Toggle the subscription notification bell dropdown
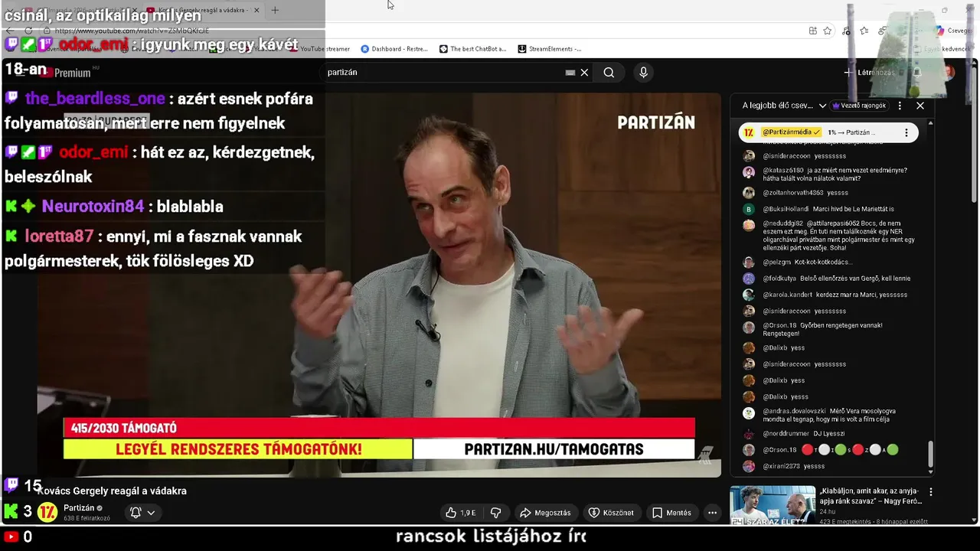The width and height of the screenshot is (980, 551). click(142, 513)
